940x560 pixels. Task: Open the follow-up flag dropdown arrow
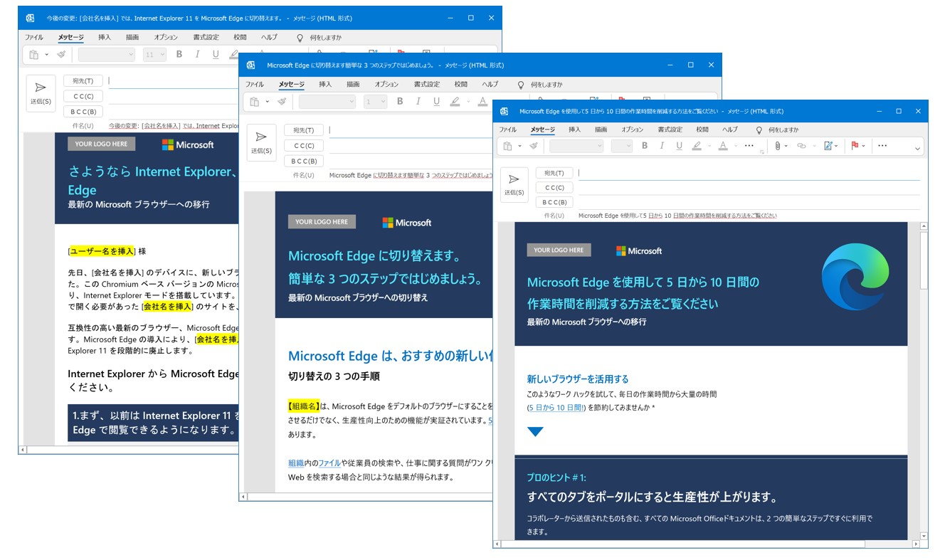coord(864,146)
